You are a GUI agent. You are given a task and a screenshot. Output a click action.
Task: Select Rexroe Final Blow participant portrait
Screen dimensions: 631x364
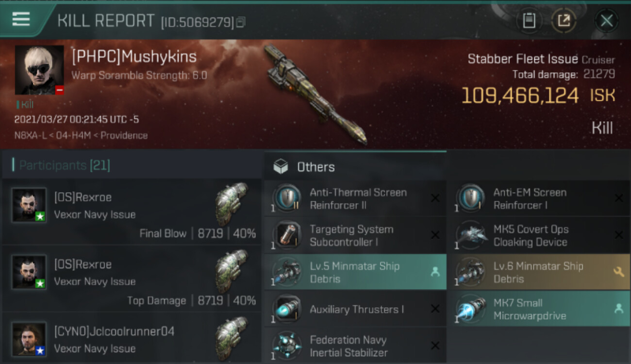(29, 205)
